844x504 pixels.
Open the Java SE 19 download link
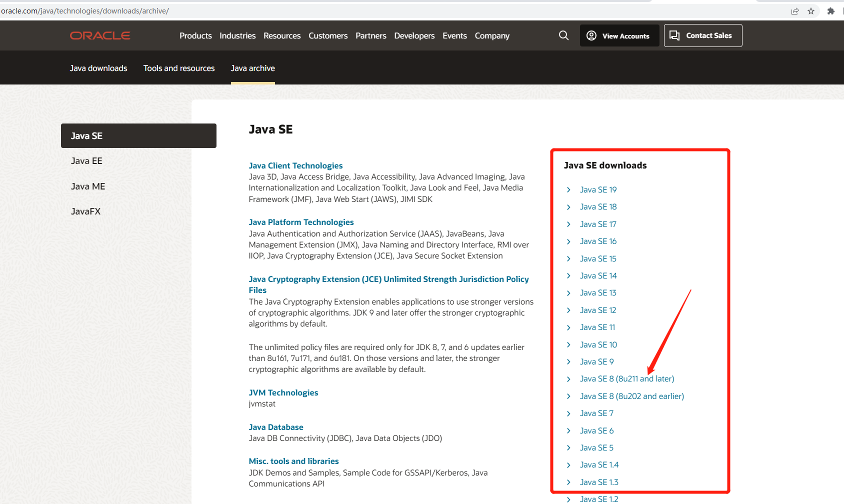point(598,190)
